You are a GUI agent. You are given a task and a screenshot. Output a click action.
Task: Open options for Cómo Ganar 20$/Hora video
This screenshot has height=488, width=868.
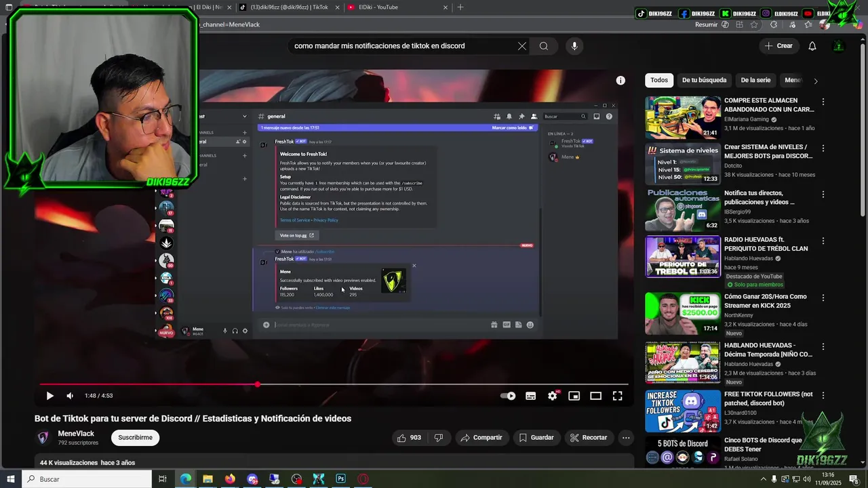coord(823,298)
